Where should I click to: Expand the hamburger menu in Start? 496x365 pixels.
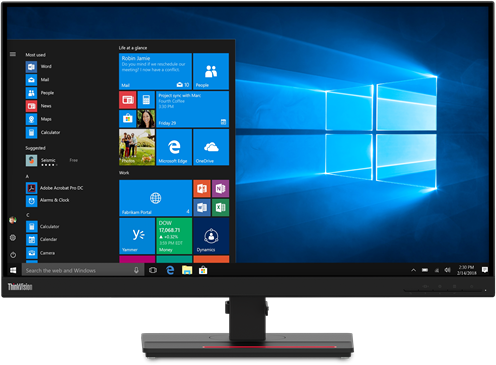click(13, 54)
